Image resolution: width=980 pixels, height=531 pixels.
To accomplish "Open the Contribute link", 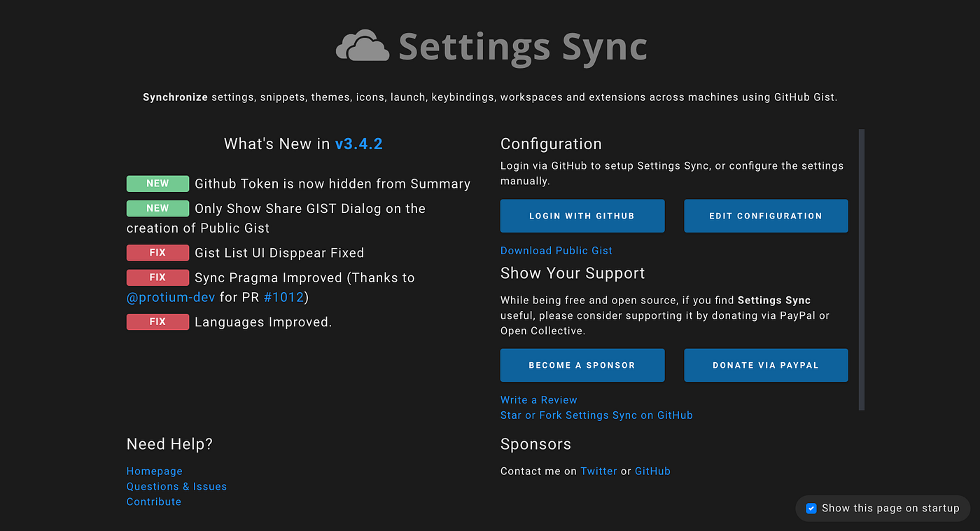I will pos(153,502).
